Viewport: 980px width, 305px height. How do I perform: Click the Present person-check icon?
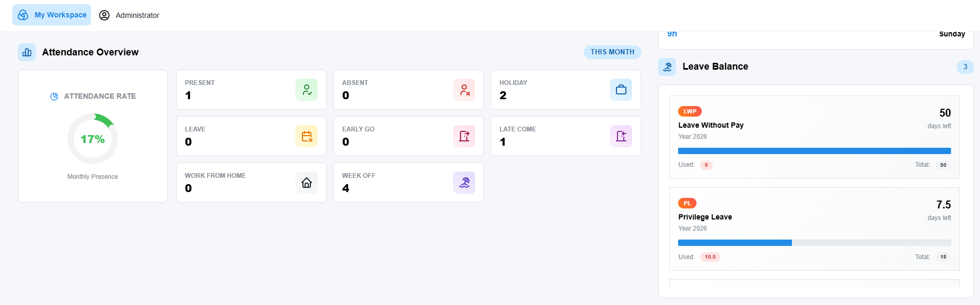click(x=307, y=90)
